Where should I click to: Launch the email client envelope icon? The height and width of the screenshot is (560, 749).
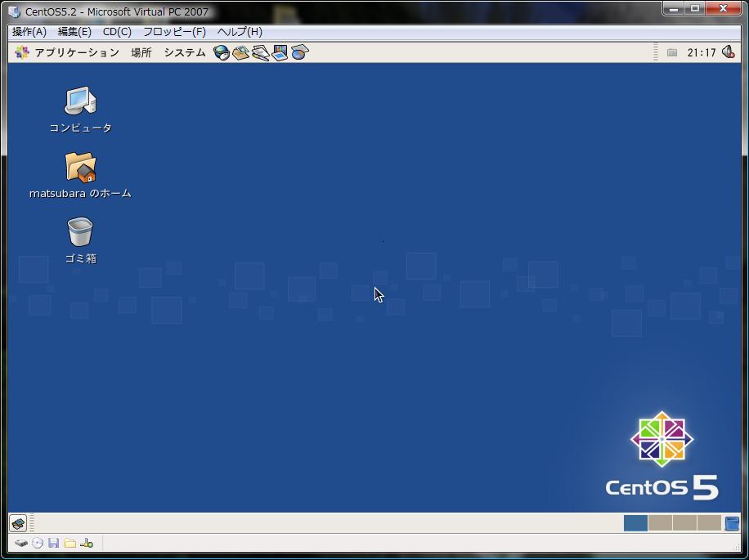click(240, 52)
